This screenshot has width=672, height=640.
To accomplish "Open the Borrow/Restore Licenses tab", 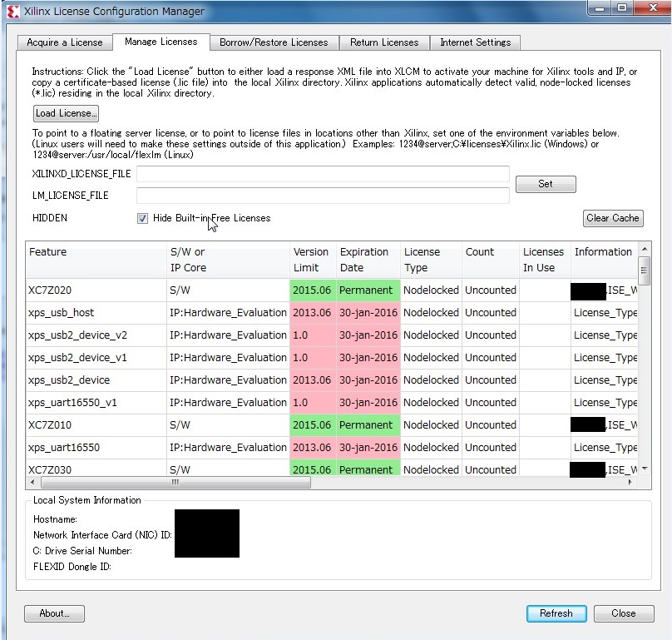I will tap(274, 42).
